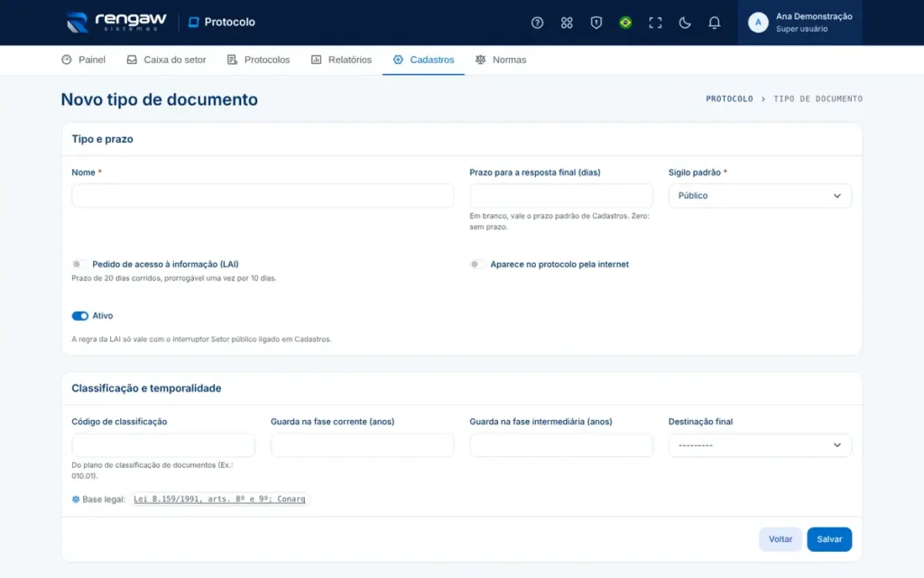Toggle Aparece no protocolo pela internet switch
This screenshot has width=924, height=578.
pyautogui.click(x=477, y=265)
